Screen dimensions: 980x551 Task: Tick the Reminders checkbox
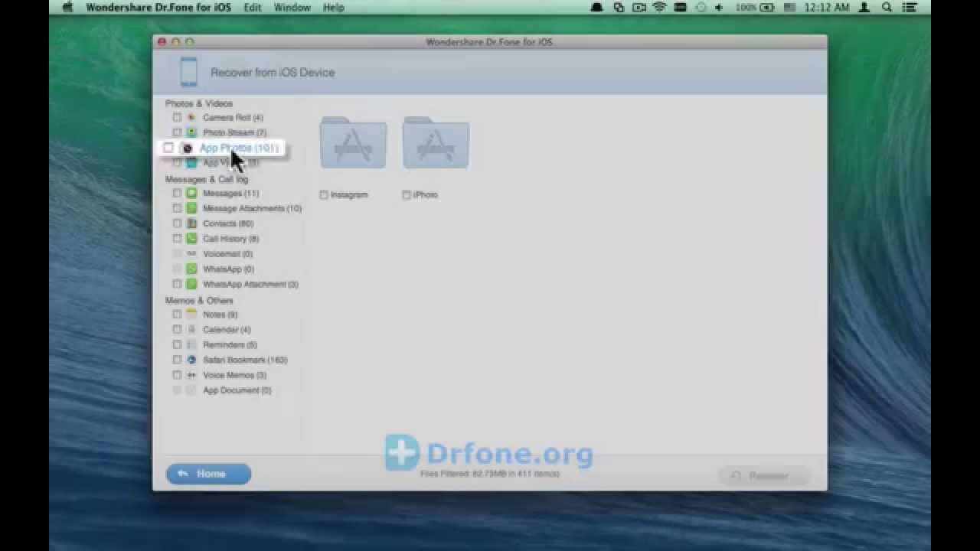177,344
